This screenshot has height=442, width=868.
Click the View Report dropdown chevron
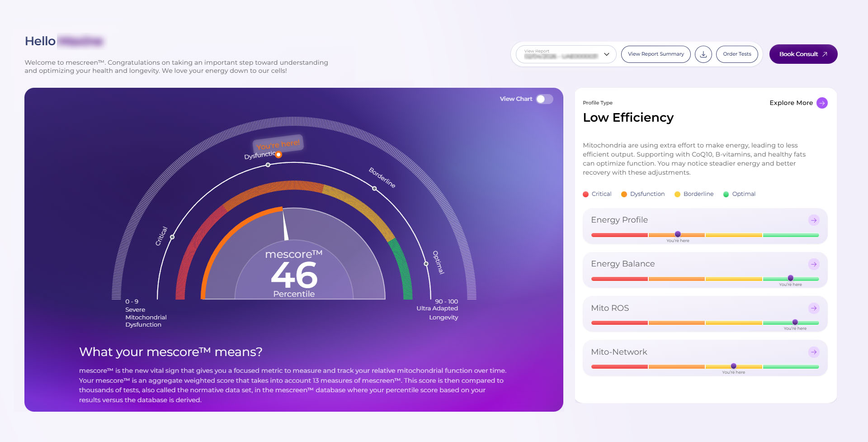coord(607,54)
